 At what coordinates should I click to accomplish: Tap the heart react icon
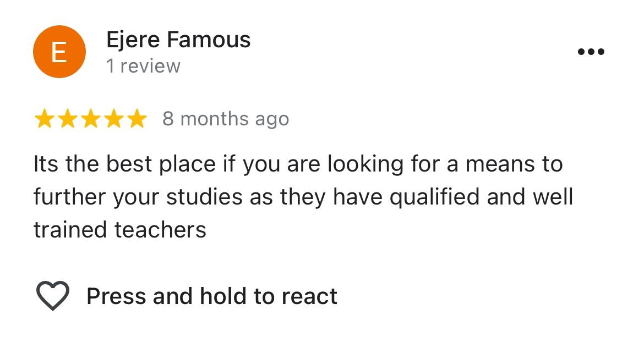[53, 296]
